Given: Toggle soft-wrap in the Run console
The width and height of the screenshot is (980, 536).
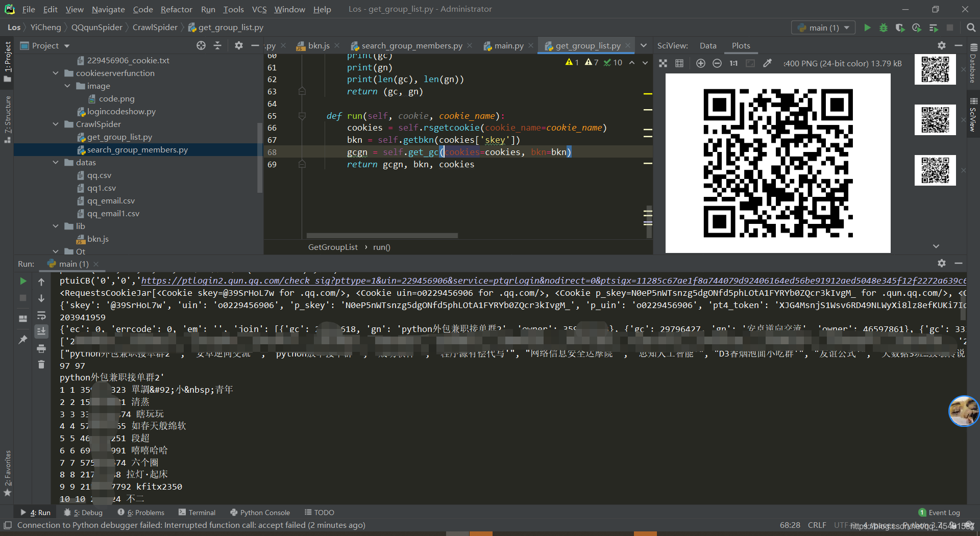Looking at the screenshot, I should click(41, 316).
